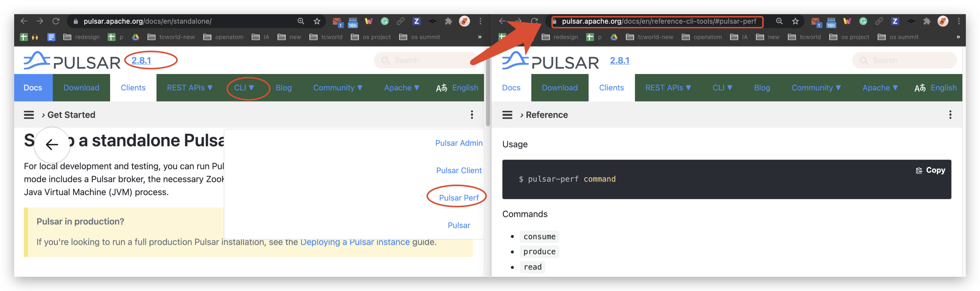Expand the Apache dropdown in left window

click(x=402, y=88)
